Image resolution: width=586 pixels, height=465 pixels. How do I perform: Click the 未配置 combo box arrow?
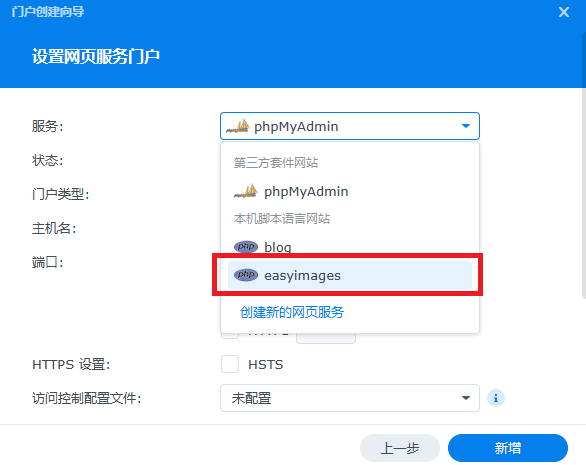466,398
